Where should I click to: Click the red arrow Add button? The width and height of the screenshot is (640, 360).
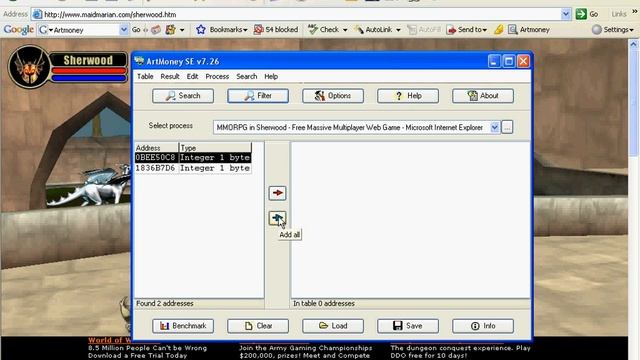click(277, 193)
